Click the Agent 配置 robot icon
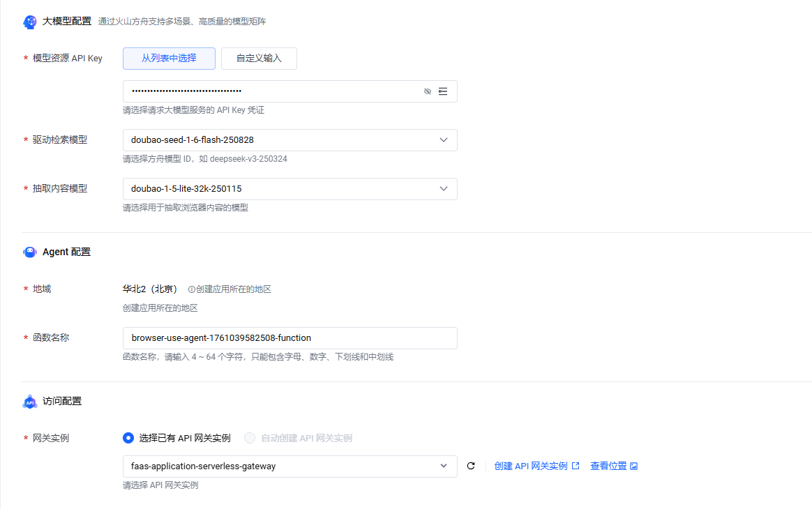Screen dimensions: 812x509 pos(30,252)
